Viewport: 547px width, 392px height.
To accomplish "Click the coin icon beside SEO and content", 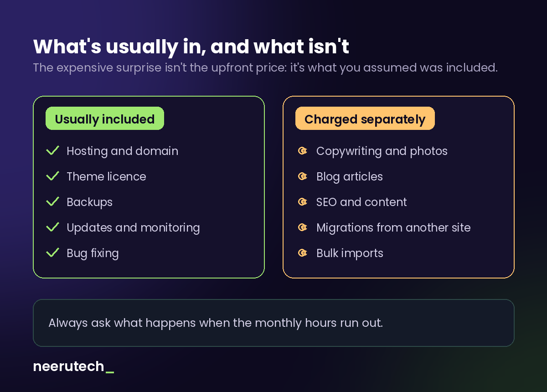I will [302, 201].
